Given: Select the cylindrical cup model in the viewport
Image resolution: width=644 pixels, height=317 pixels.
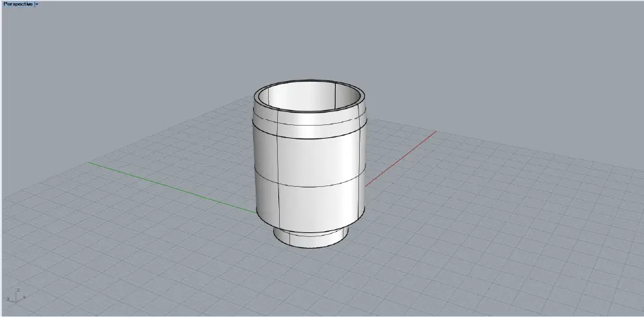Looking at the screenshot, I should click(309, 163).
